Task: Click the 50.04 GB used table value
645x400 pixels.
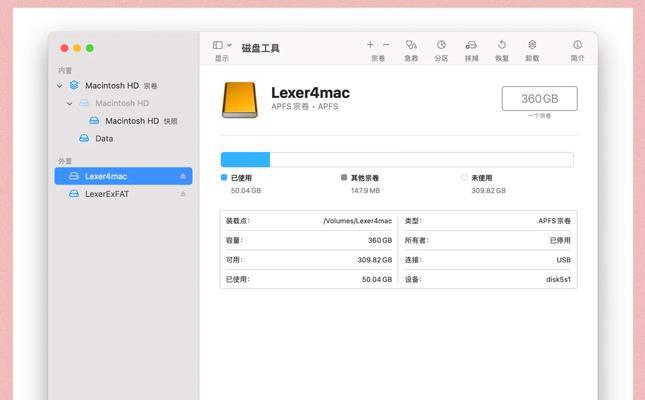Action: pos(377,279)
